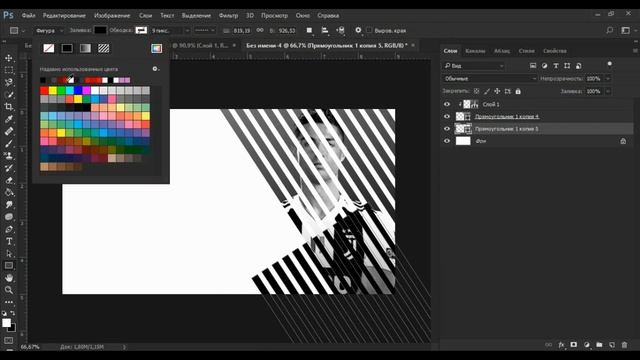Open the fill percentage dropdown arrow
This screenshot has height=360, width=640.
pos(608,91)
